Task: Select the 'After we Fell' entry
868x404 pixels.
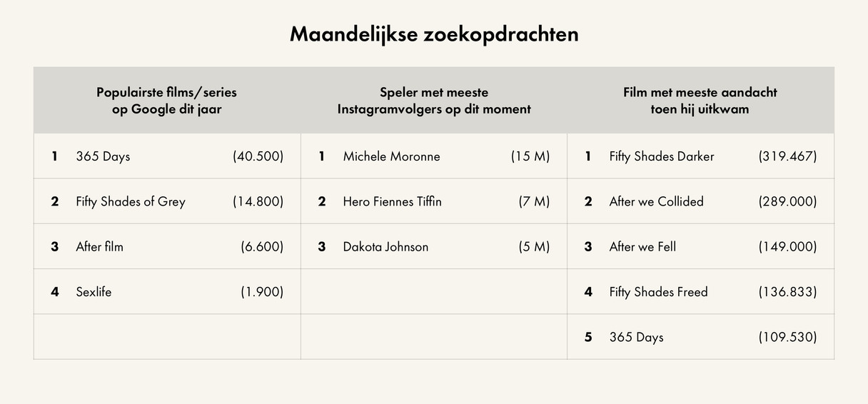Action: click(642, 247)
